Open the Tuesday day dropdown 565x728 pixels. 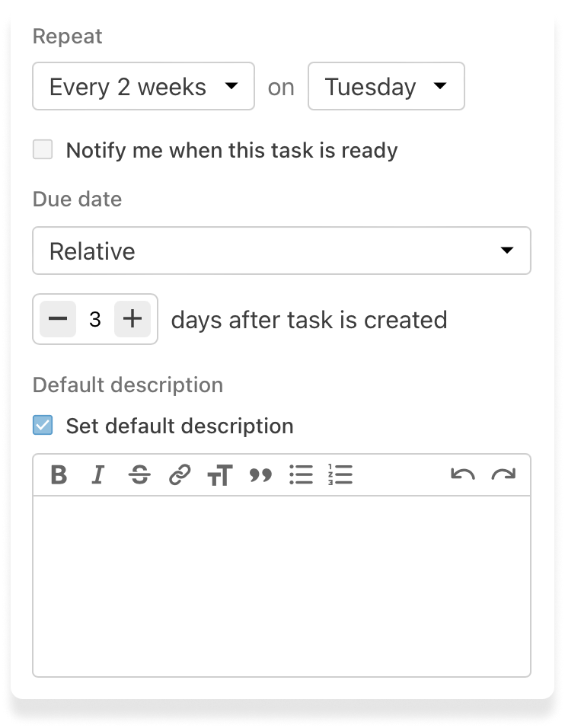coord(385,86)
